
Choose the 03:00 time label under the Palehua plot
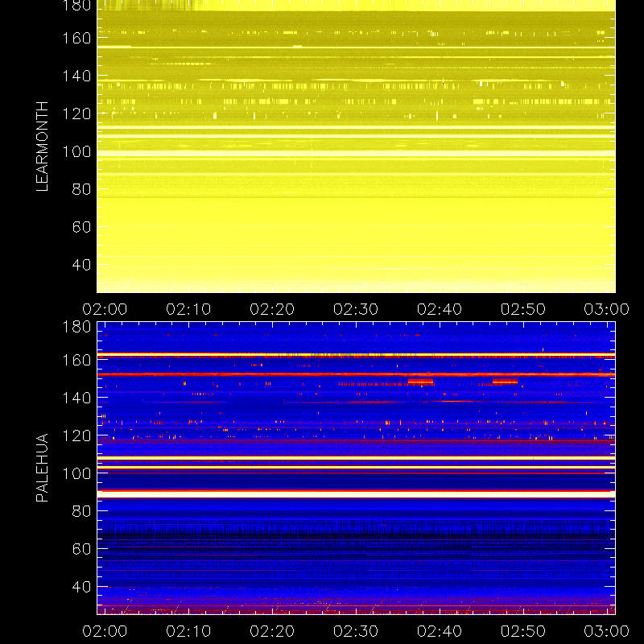(607, 631)
